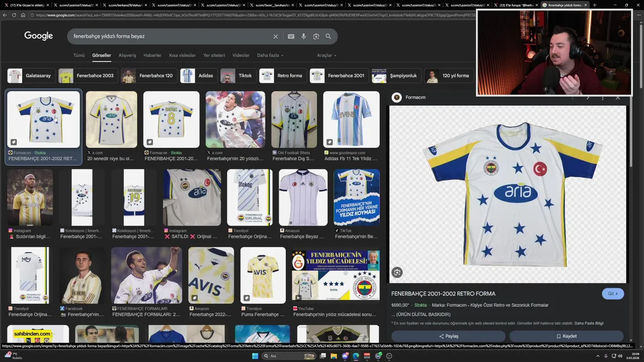The height and width of the screenshot is (362, 644).
Task: Switch to the Tümü results tab
Action: pos(79,55)
